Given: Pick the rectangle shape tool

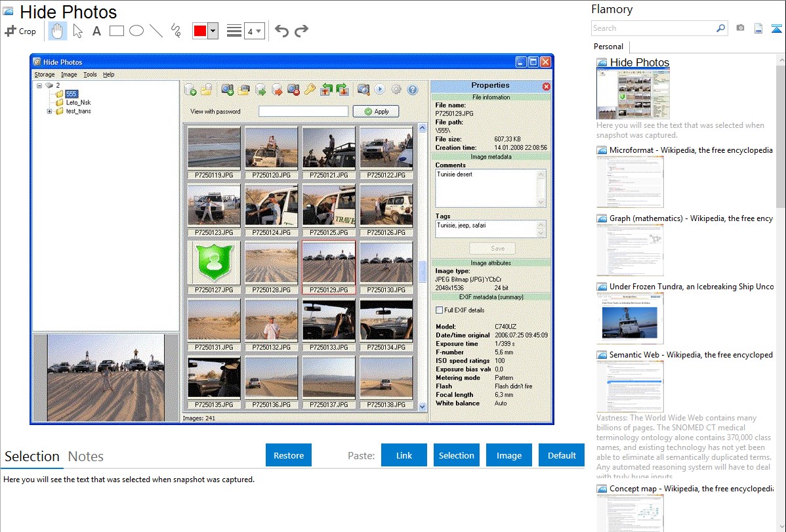Looking at the screenshot, I should (117, 31).
